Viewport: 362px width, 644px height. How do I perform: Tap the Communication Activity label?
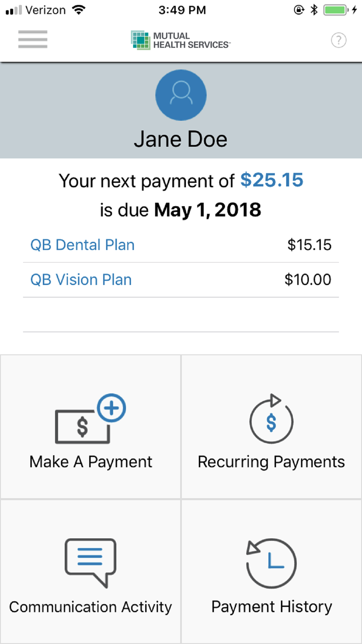(90, 607)
